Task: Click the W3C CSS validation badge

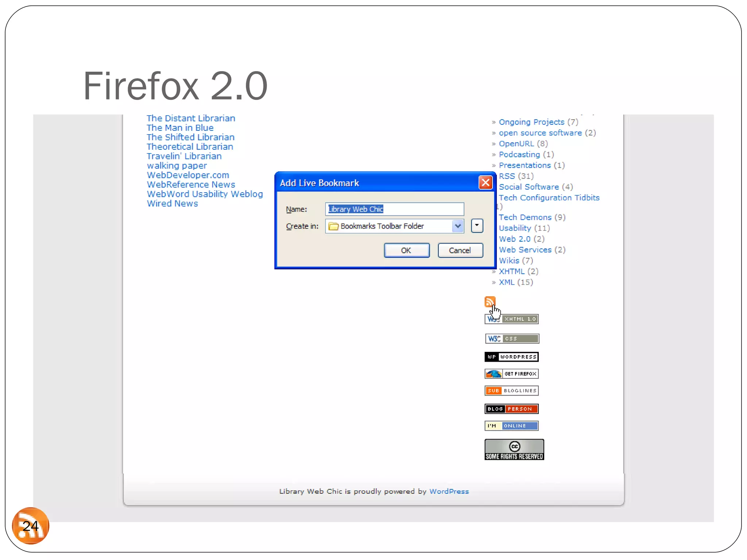Action: pos(512,339)
